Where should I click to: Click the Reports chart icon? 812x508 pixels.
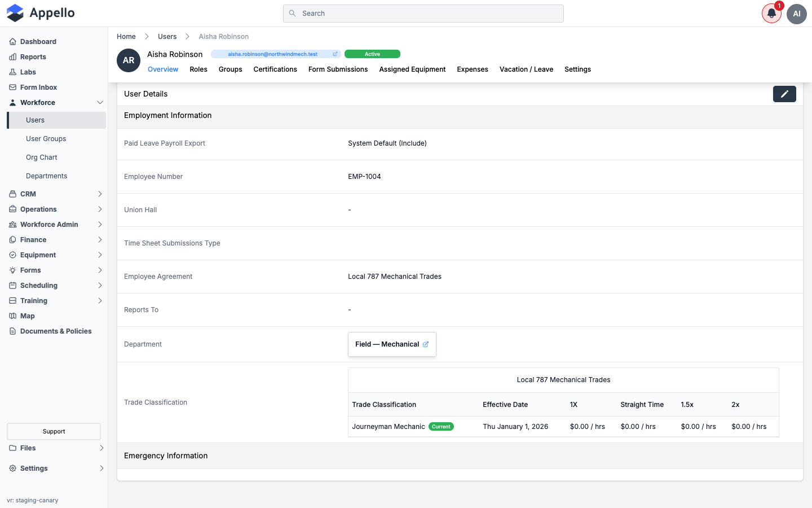[12, 57]
